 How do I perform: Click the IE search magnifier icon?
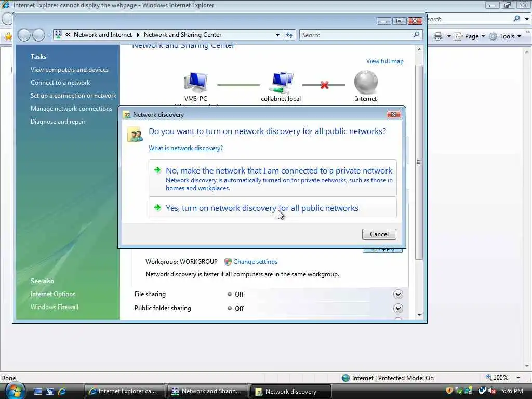(x=516, y=19)
